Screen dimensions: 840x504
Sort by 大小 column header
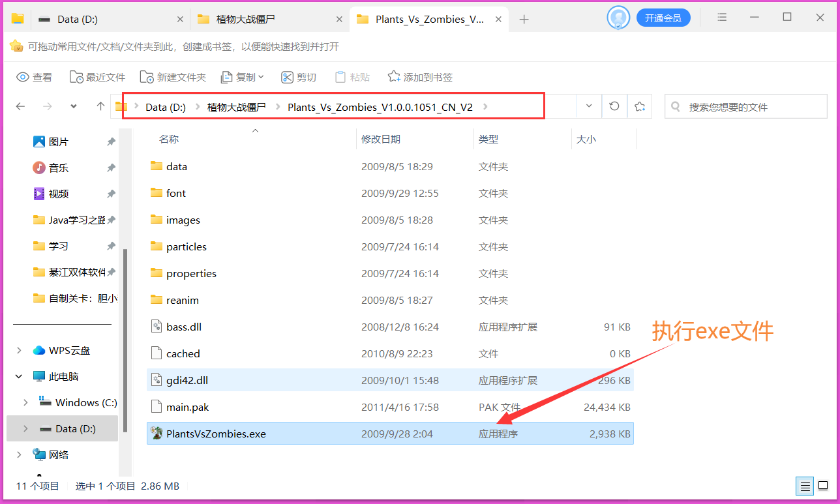point(586,139)
